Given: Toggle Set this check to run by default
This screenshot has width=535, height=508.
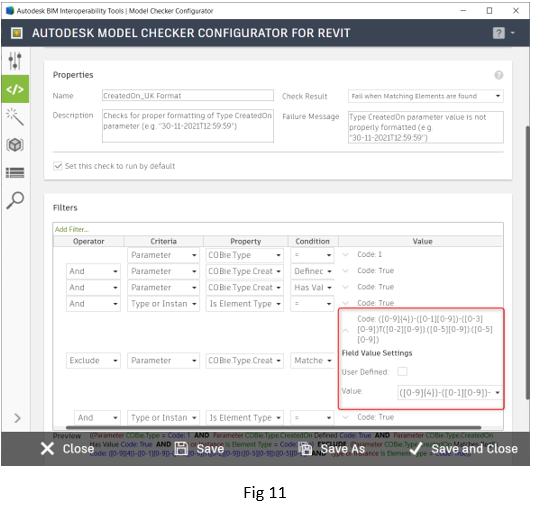Looking at the screenshot, I should (58, 166).
